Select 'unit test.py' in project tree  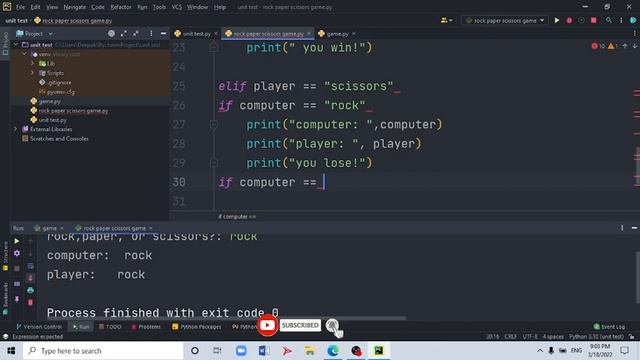(x=49, y=120)
